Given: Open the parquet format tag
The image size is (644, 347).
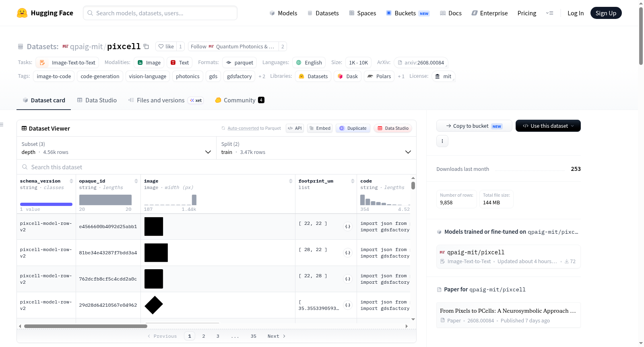Looking at the screenshot, I should [x=239, y=62].
